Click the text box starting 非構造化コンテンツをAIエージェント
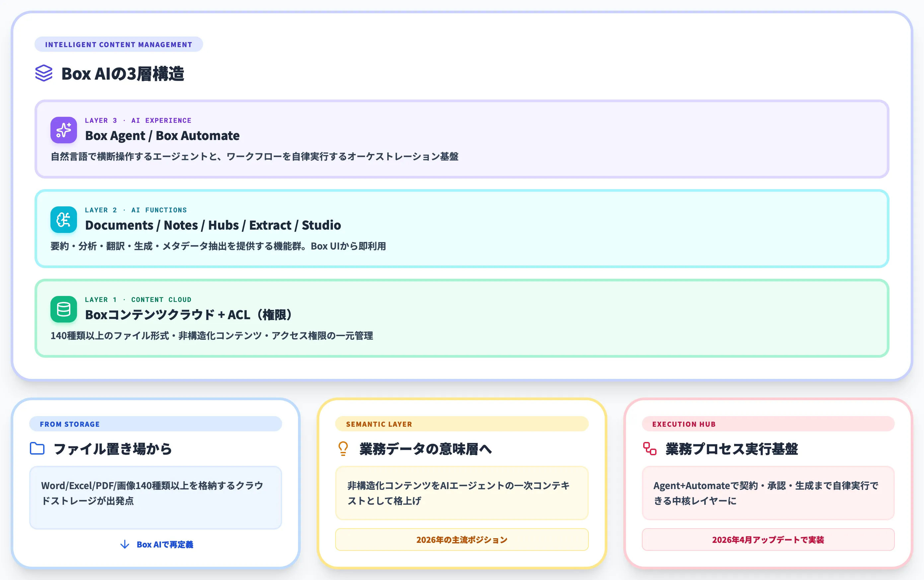Screen dimensions: 924x580 coord(462,493)
